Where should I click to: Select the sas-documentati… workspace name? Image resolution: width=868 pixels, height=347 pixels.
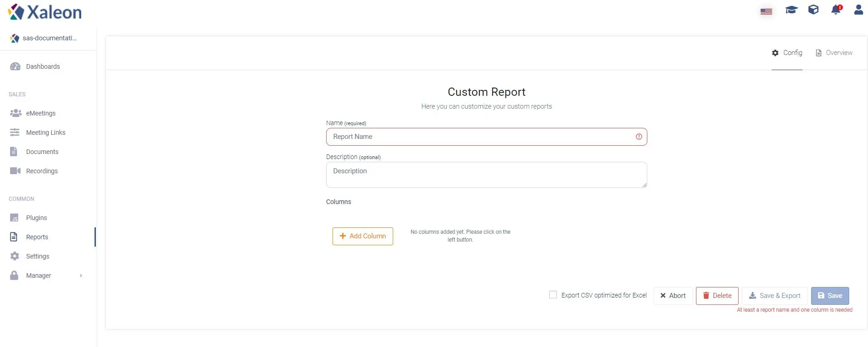point(50,38)
